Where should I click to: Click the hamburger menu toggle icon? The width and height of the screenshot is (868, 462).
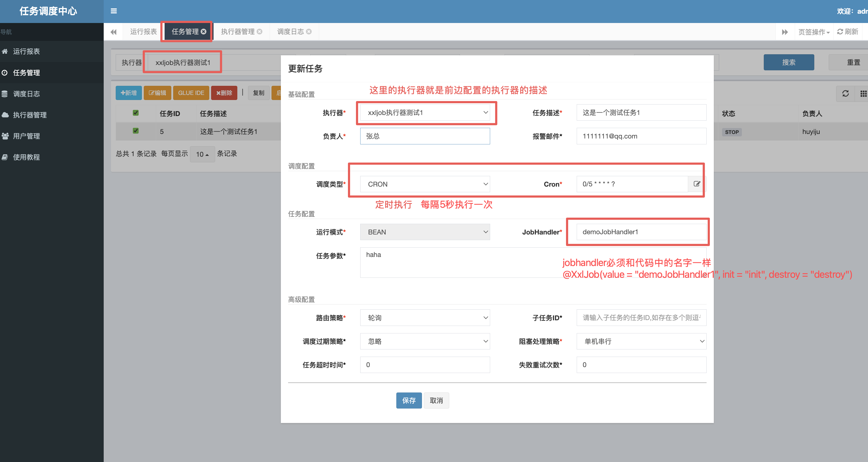click(x=114, y=11)
